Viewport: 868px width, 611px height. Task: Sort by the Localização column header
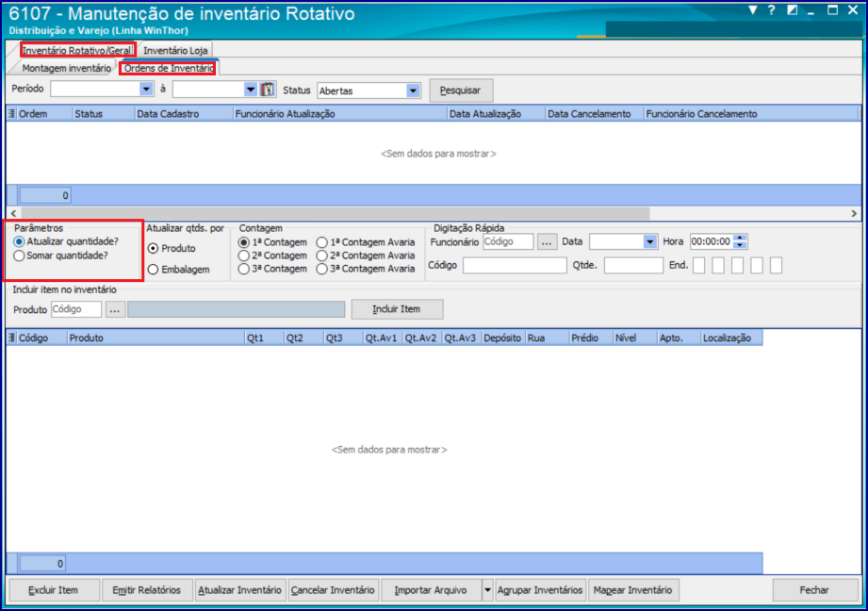click(x=732, y=338)
